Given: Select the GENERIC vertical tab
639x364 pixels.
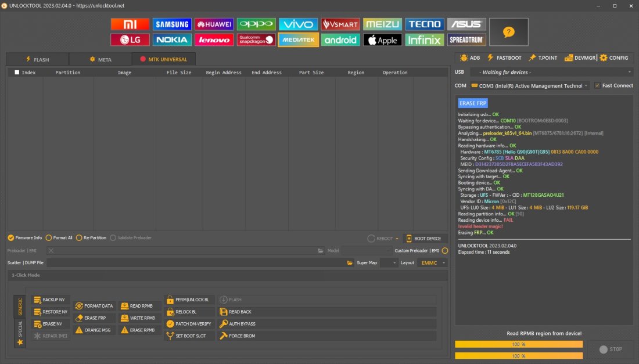Looking at the screenshot, I should tap(20, 307).
